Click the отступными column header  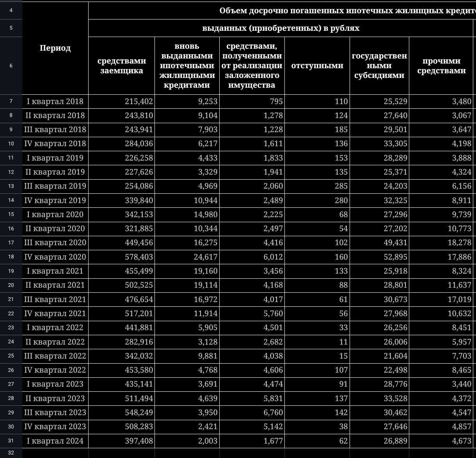[317, 65]
